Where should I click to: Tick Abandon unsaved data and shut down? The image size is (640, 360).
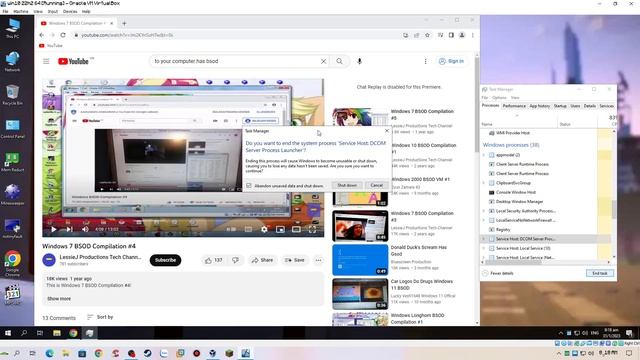click(249, 186)
